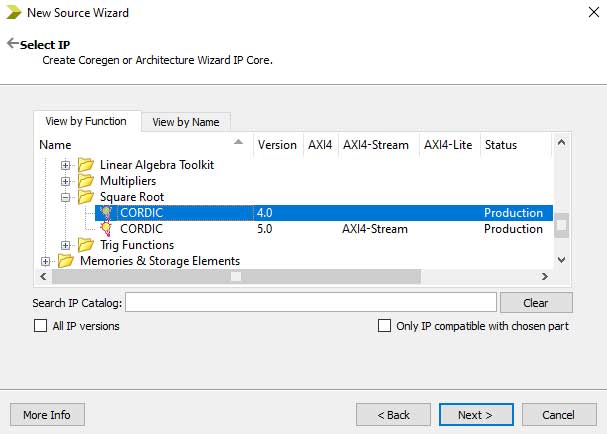Collapse the Square Root tree node
Screen dimensions: 607x434
(x=66, y=197)
